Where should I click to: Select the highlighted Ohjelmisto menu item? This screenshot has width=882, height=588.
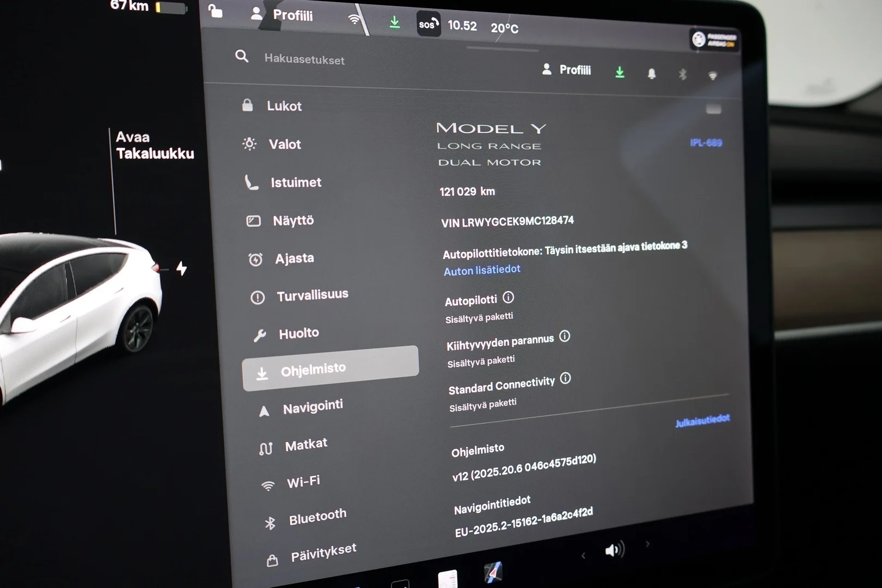click(330, 369)
